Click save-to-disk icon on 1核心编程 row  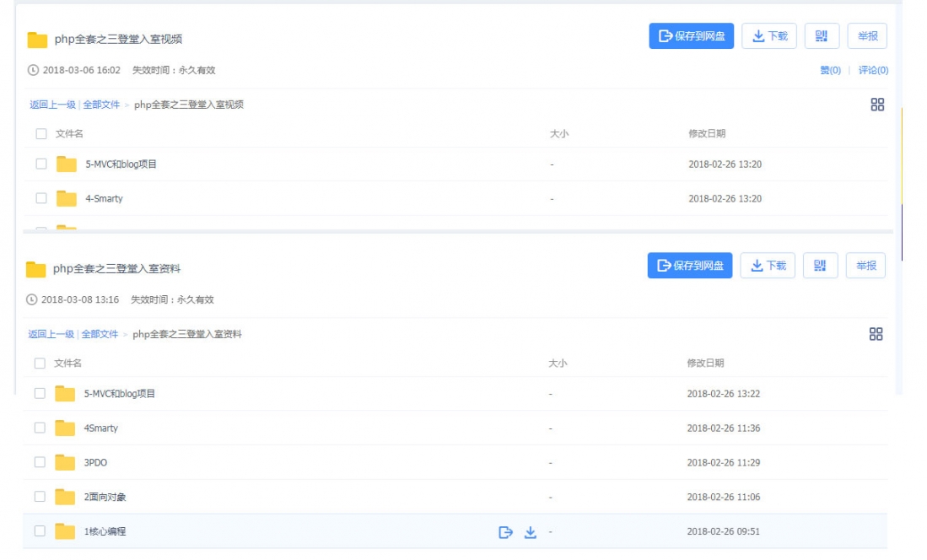point(506,532)
